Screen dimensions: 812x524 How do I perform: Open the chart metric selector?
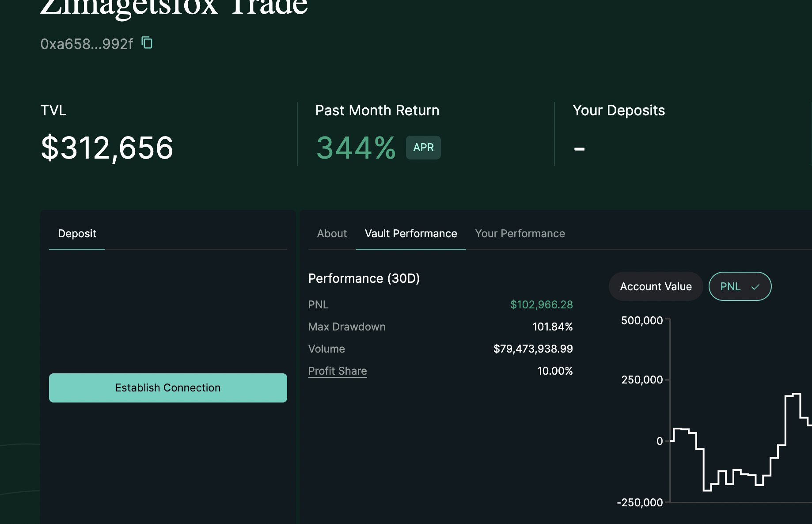click(740, 286)
